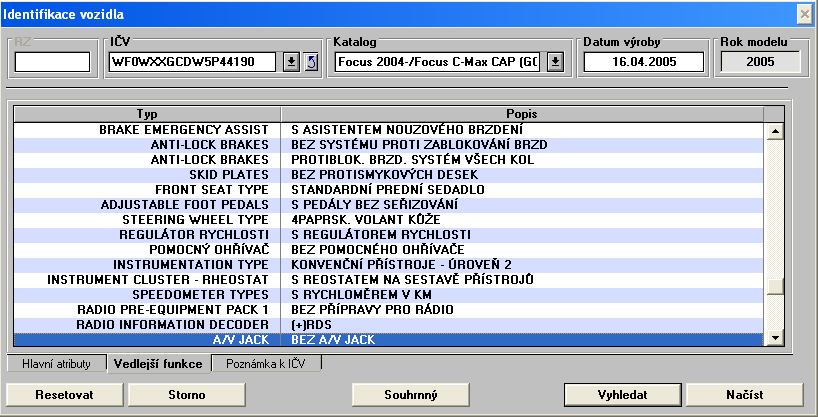This screenshot has width=818, height=417.
Task: Click the blue history icon beside the IČV field
Action: pyautogui.click(x=310, y=62)
